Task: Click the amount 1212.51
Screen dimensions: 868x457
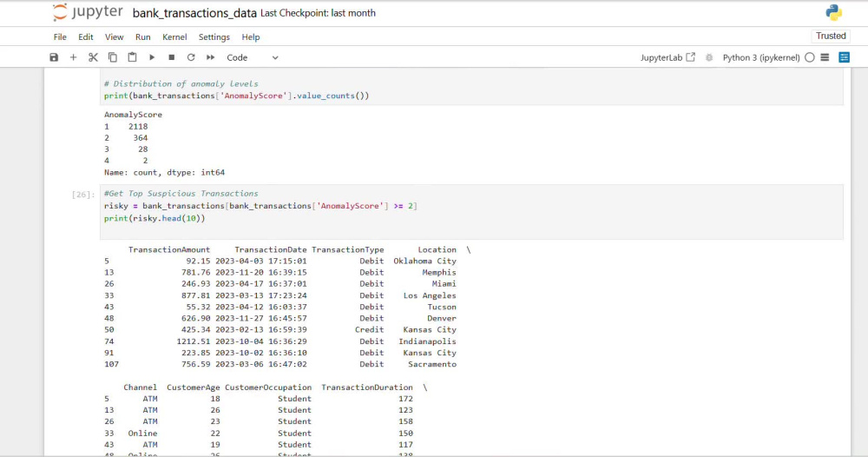Action: 194,341
